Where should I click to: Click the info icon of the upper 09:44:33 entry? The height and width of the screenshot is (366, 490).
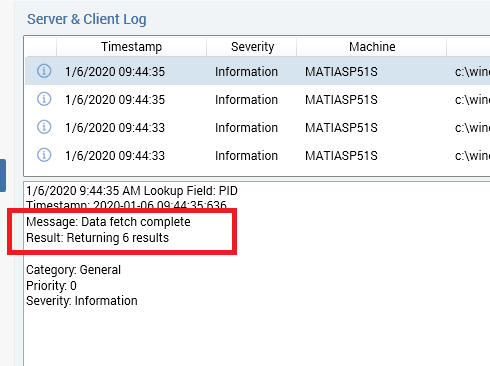click(x=44, y=127)
